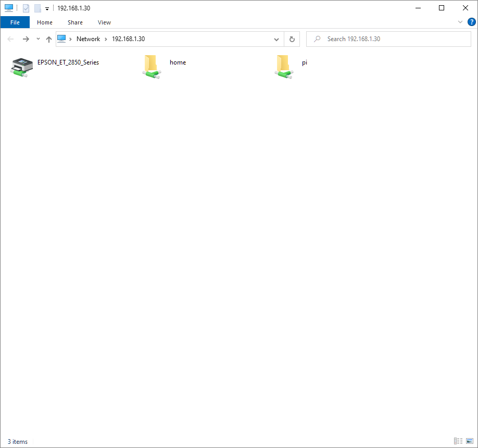The height and width of the screenshot is (448, 478).
Task: Open Help via blue question mark
Action: [x=471, y=22]
